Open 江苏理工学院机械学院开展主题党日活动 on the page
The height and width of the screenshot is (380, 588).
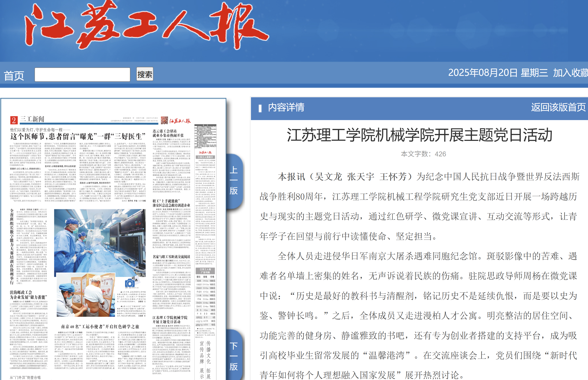pos(170,319)
